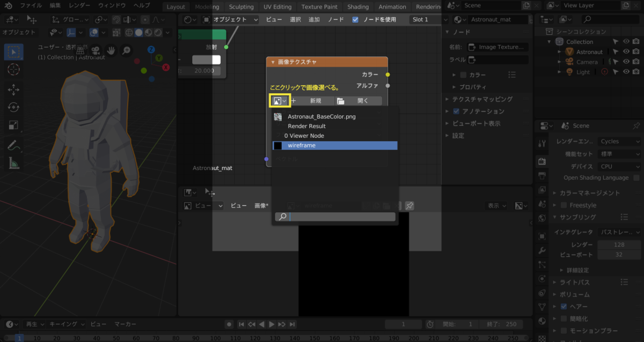Select the 3D Cursor tool
The height and width of the screenshot is (342, 644).
coord(14,69)
